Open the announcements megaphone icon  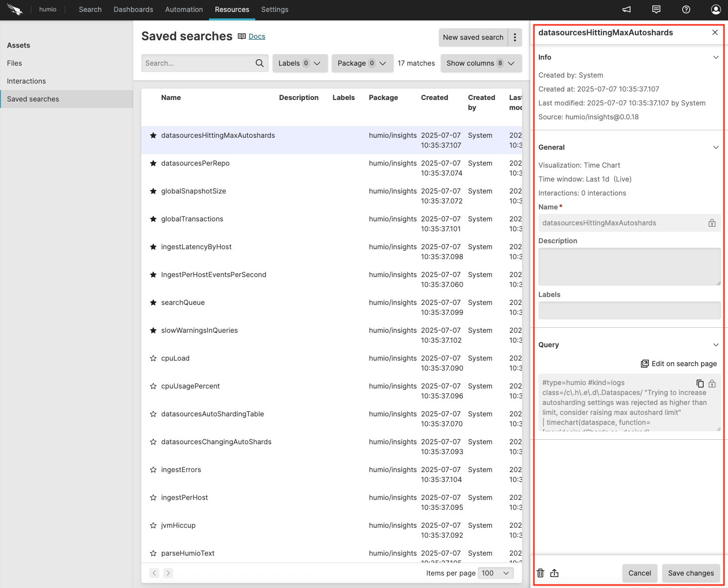626,9
